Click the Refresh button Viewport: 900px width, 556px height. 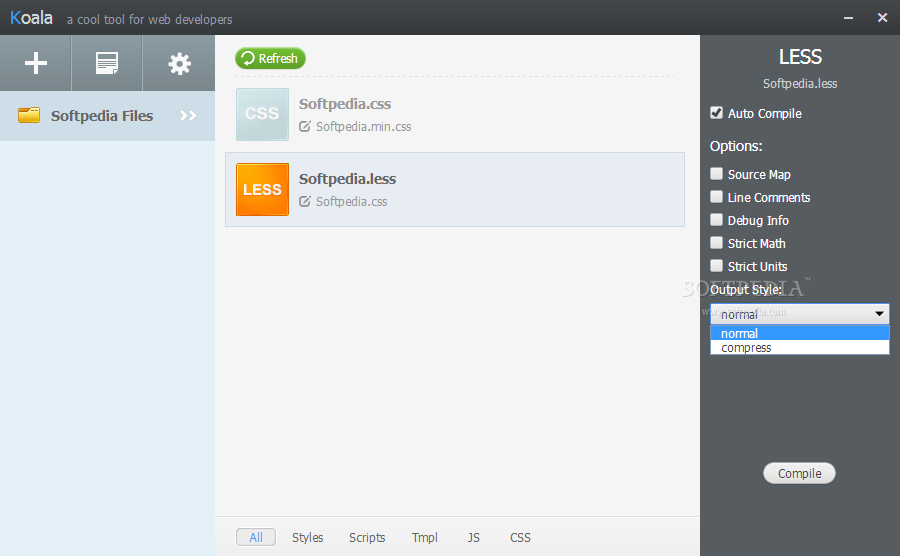point(270,58)
